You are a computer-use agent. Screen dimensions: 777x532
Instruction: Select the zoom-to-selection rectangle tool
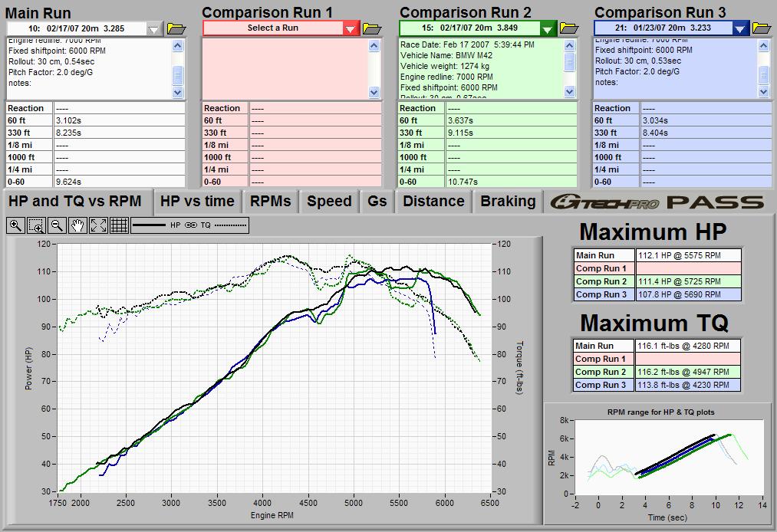[36, 225]
